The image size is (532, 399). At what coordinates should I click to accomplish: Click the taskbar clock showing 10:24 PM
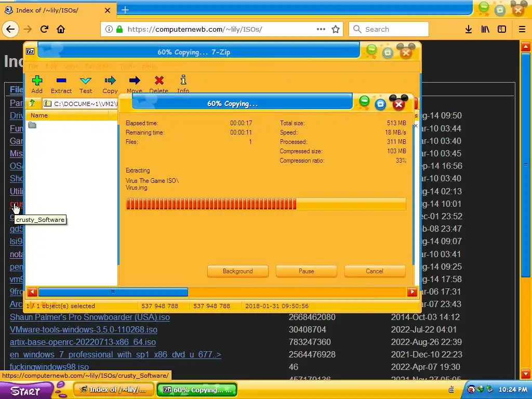coord(513,390)
